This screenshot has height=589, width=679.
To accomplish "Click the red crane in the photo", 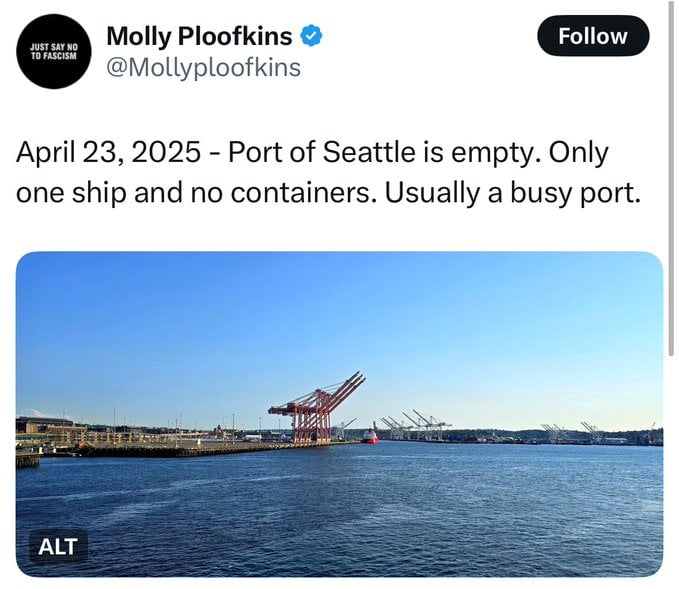I will pos(316,409).
